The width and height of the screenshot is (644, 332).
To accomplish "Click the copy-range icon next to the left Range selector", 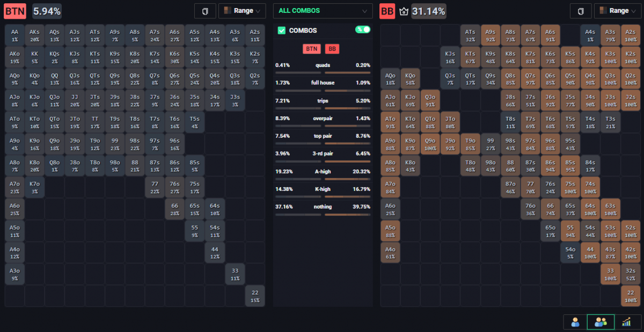I will [206, 11].
